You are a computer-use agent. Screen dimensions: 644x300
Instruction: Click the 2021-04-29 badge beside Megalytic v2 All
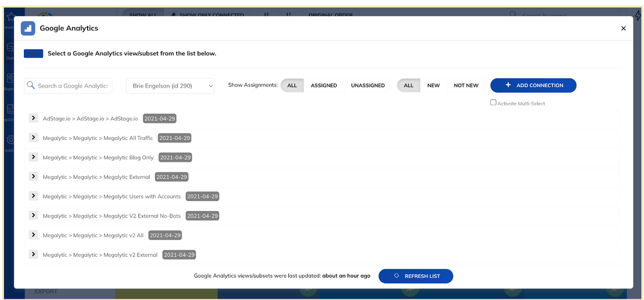click(165, 236)
